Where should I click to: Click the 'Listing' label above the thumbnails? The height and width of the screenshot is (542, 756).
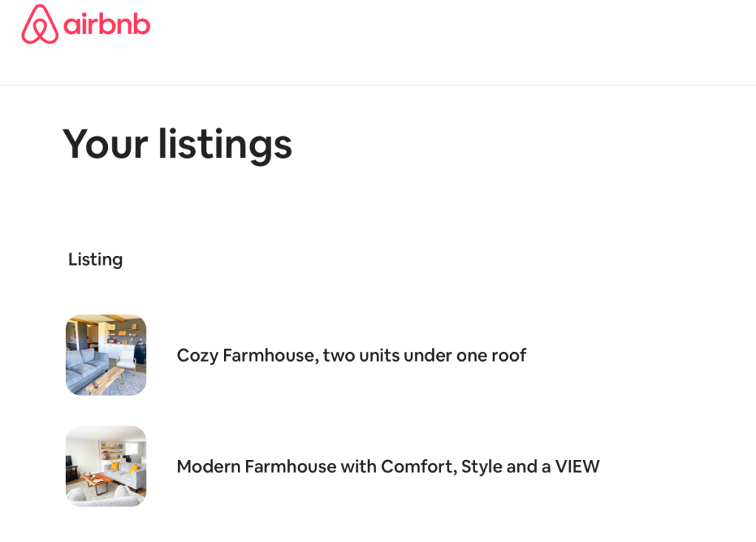[x=95, y=260]
